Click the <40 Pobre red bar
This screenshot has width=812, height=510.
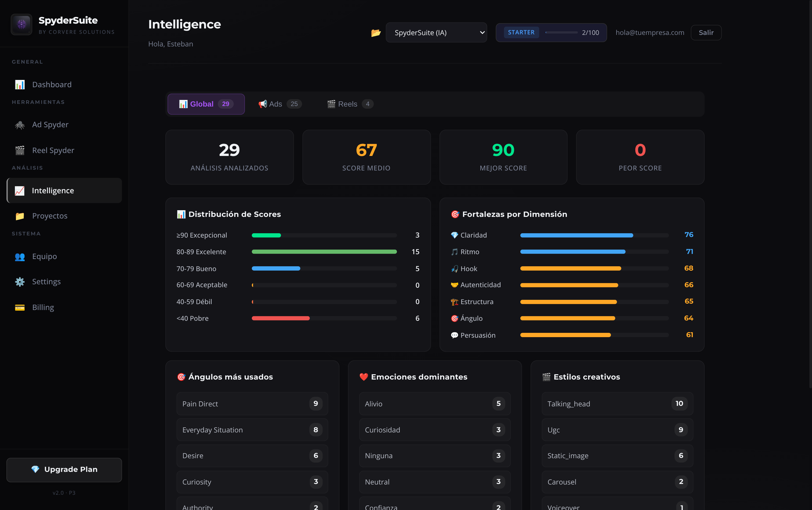281,318
